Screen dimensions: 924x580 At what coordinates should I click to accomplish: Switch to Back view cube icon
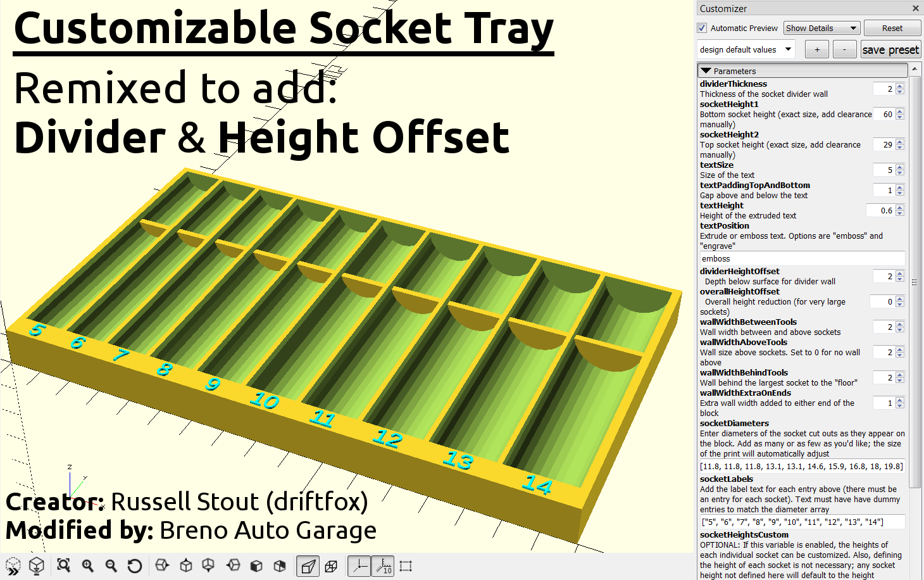tap(280, 565)
